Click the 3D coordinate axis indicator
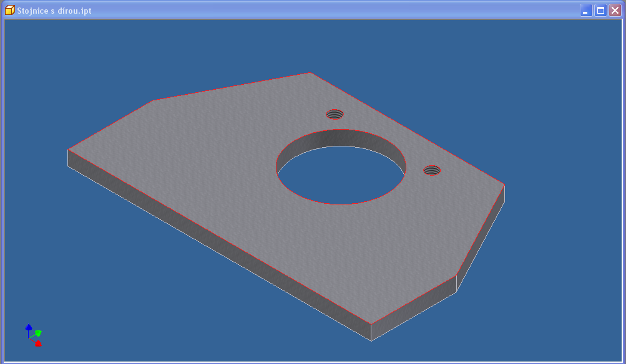626x364 pixels. [33, 335]
